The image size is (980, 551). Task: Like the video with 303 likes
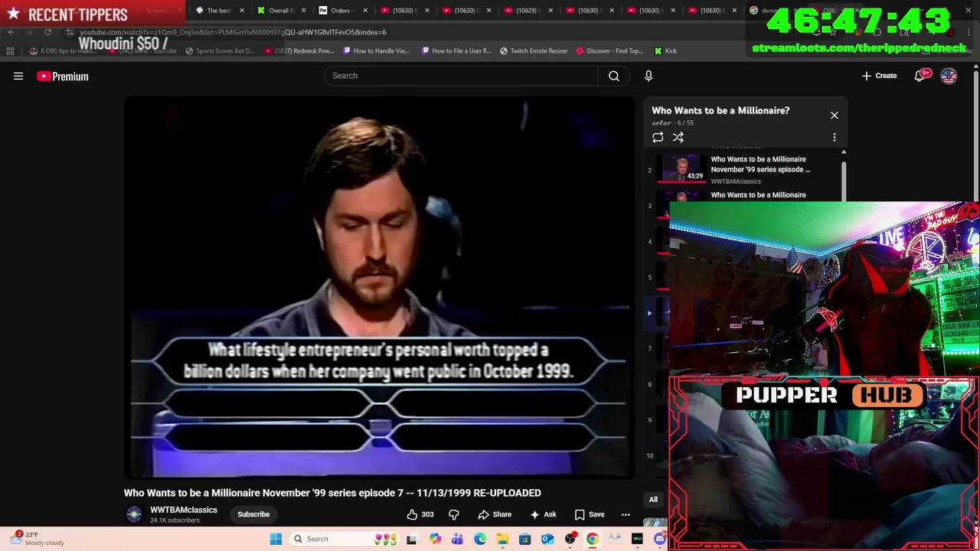[420, 514]
